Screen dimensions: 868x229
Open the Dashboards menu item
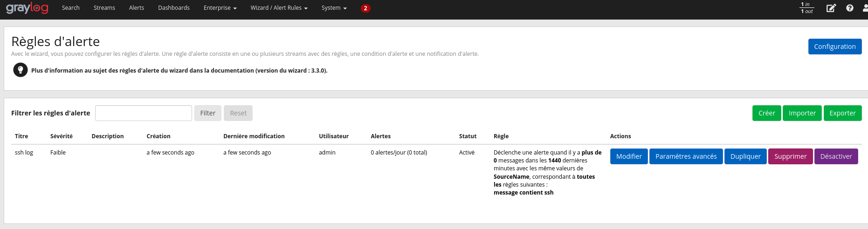point(173,8)
